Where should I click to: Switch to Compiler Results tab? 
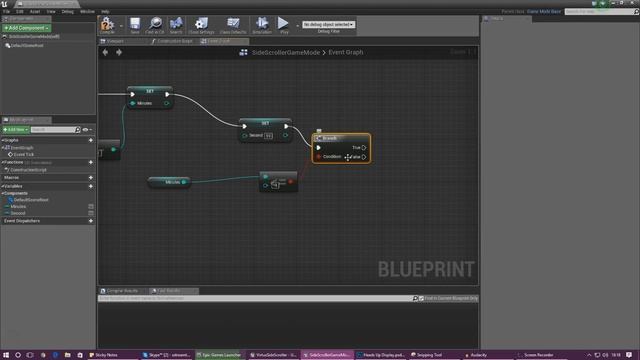pyautogui.click(x=122, y=291)
